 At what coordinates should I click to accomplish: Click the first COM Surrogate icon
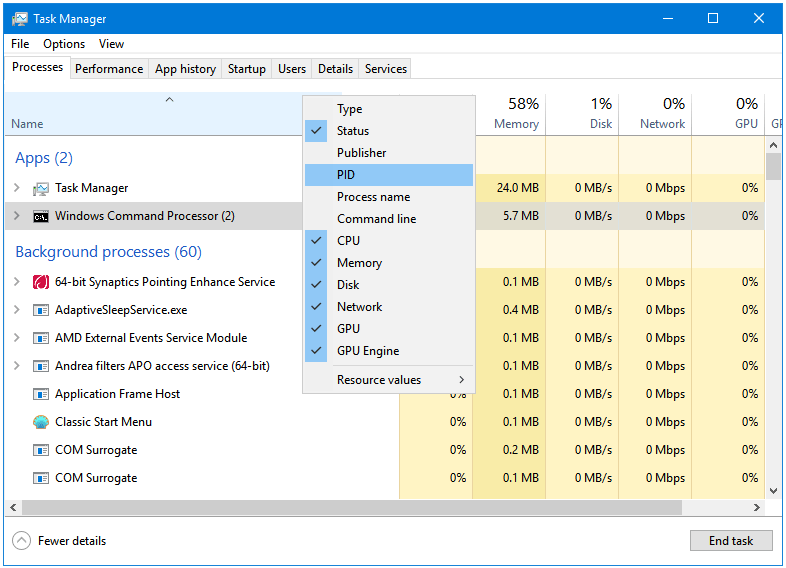click(41, 450)
